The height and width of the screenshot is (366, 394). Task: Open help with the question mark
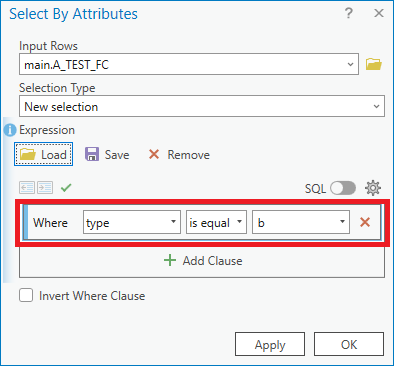tap(348, 13)
